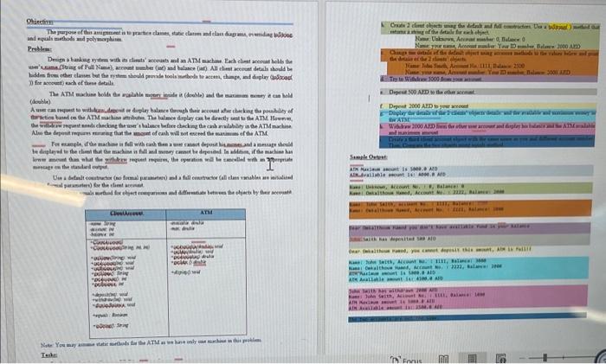The height and width of the screenshot is (364, 606).
Task: Click the ClientAccount table header cell
Action: click(126, 214)
